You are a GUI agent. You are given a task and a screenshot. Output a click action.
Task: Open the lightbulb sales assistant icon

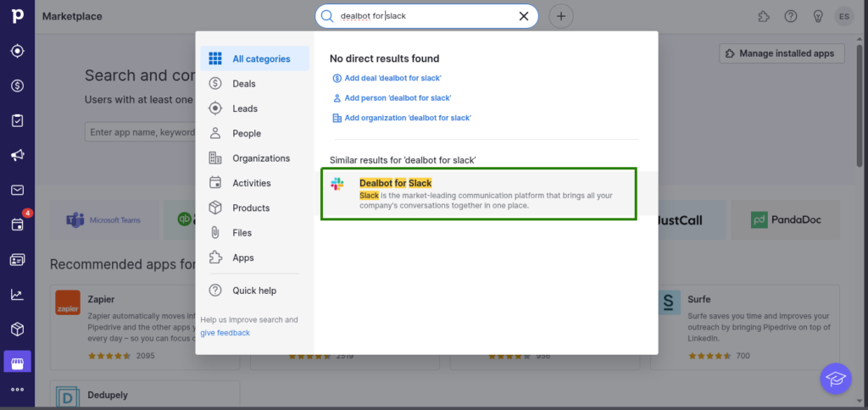[x=818, y=17]
